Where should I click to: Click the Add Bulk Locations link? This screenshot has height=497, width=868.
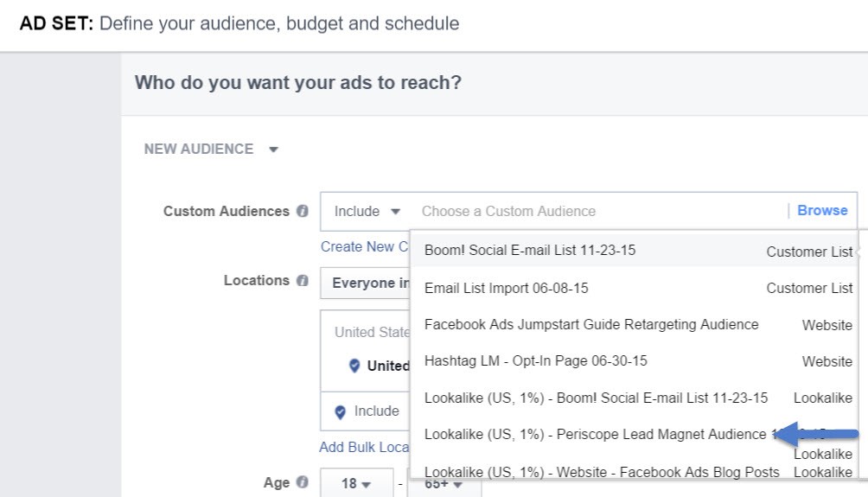point(364,447)
